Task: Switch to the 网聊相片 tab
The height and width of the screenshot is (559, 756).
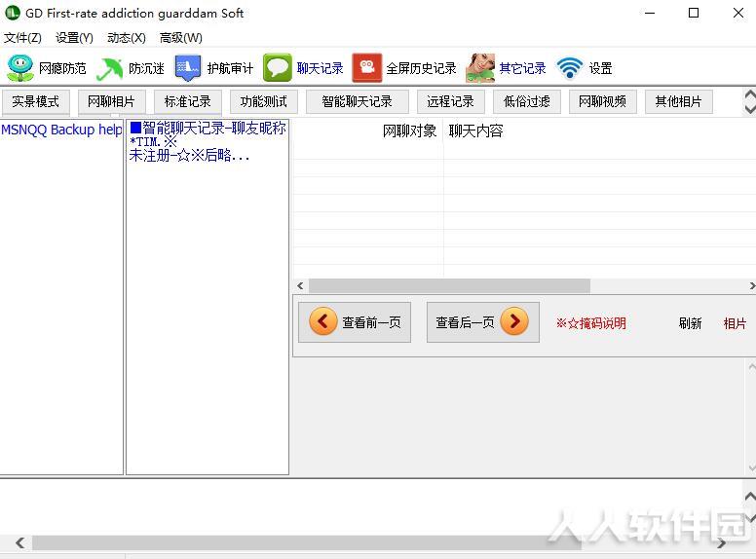Action: pyautogui.click(x=111, y=101)
